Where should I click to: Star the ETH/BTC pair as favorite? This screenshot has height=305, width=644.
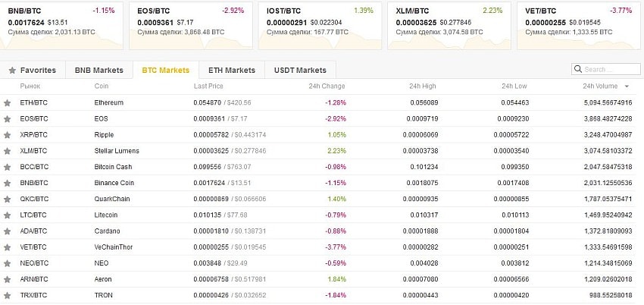pyautogui.click(x=8, y=102)
